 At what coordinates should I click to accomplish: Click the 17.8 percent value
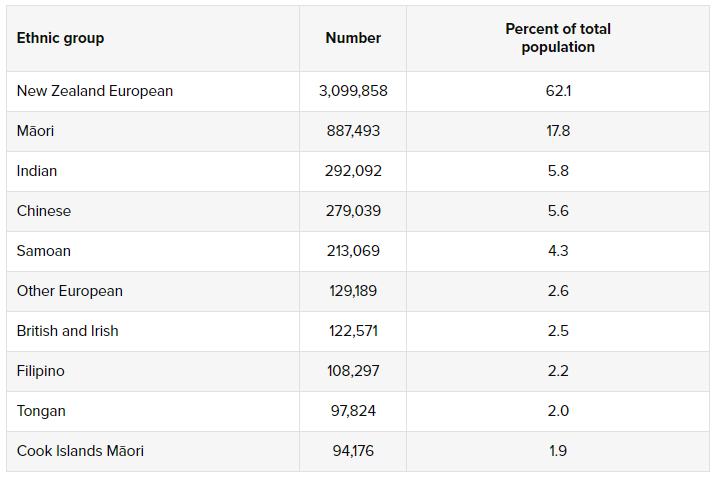(558, 131)
